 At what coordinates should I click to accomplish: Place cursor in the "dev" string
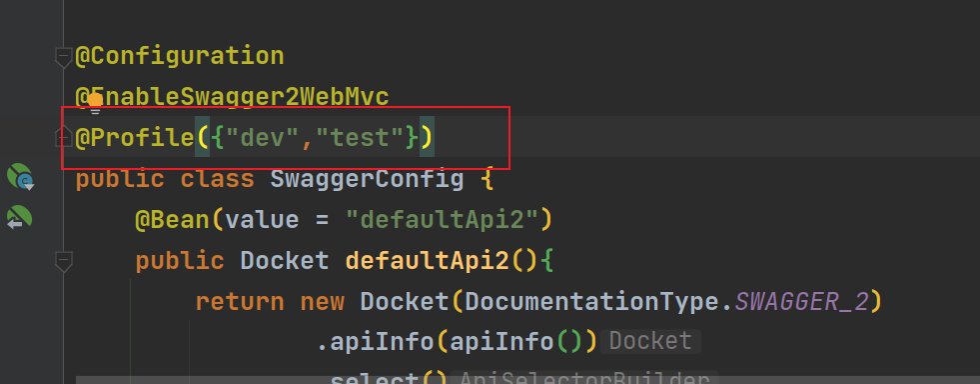[263, 137]
